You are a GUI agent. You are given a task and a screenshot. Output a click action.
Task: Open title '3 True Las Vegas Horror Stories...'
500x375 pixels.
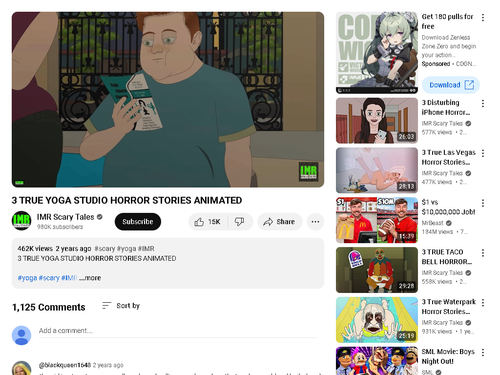448,157
